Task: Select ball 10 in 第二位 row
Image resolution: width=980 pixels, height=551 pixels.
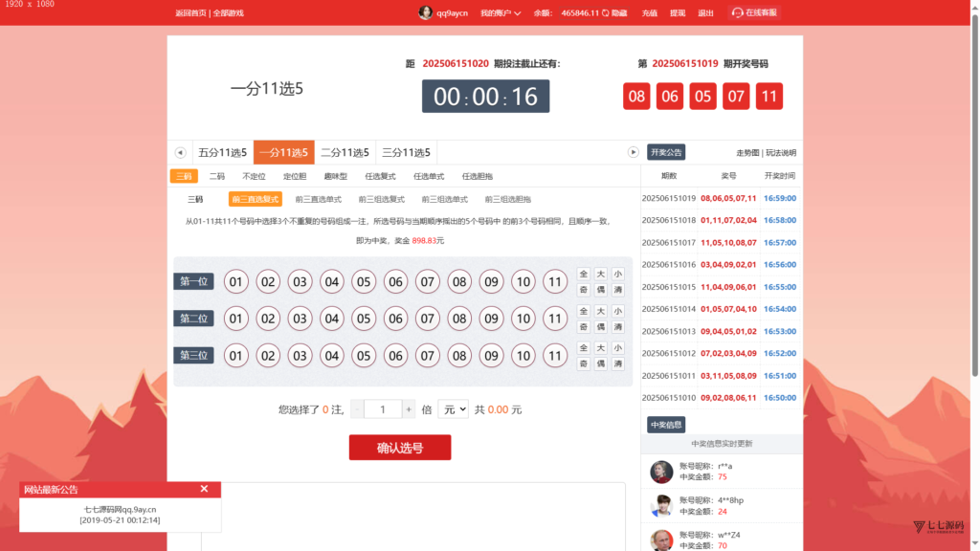Action: 523,319
